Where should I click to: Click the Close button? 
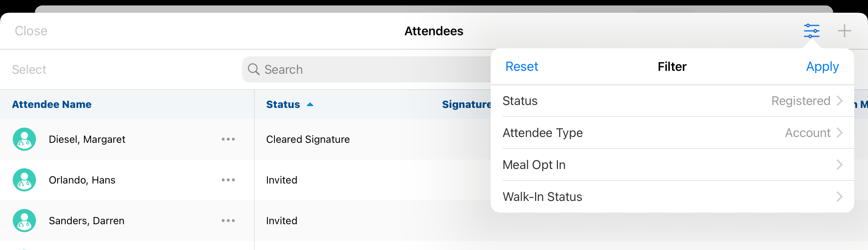tap(31, 31)
